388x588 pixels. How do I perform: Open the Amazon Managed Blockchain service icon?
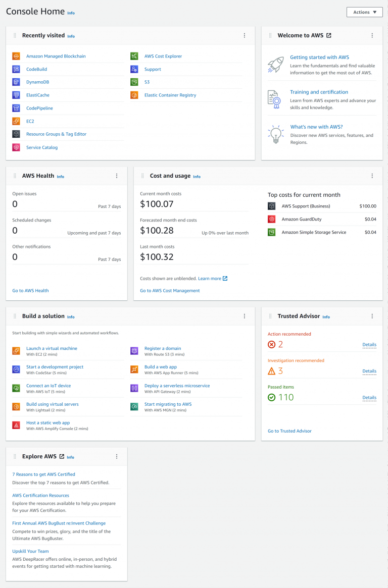tap(16, 56)
